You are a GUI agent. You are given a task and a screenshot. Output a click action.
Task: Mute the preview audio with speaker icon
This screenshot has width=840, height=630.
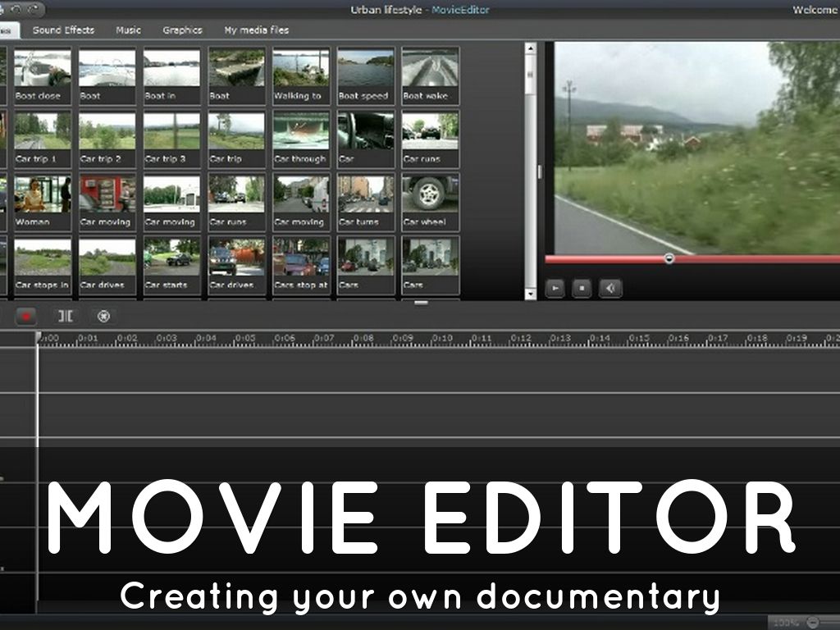[x=609, y=288]
